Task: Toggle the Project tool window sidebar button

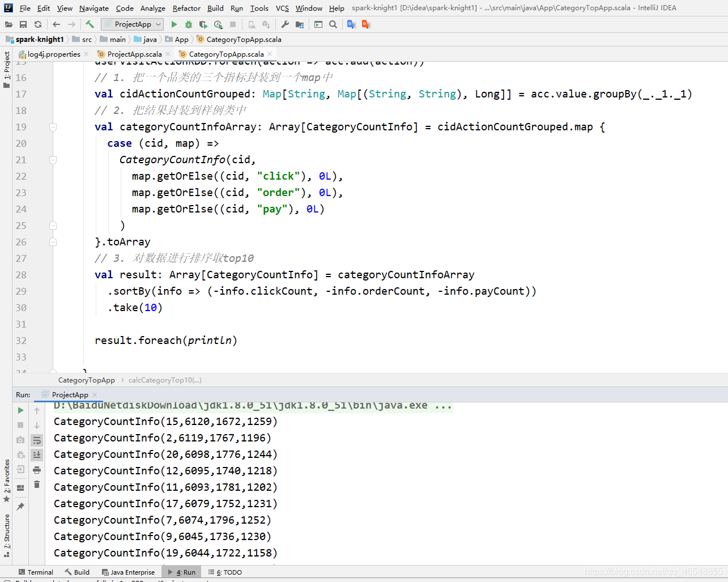Action: (6, 69)
